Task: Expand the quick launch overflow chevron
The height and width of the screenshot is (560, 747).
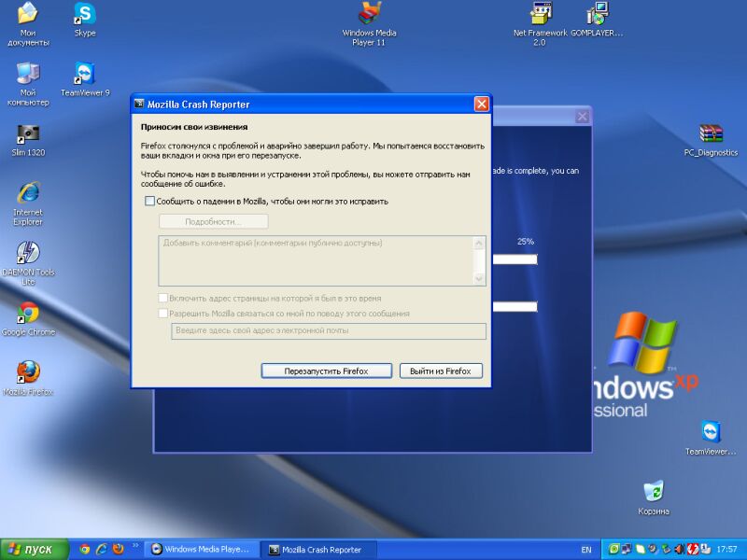Action: click(134, 545)
